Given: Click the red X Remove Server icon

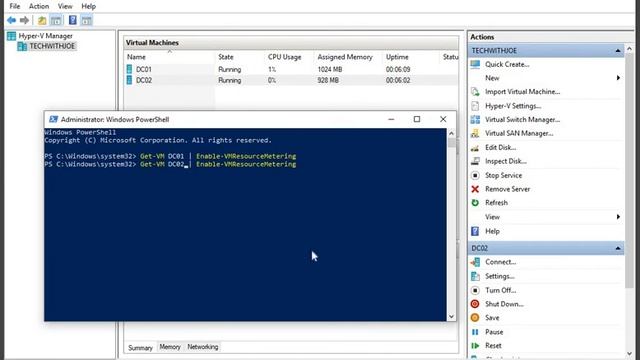Looking at the screenshot, I should [475, 189].
